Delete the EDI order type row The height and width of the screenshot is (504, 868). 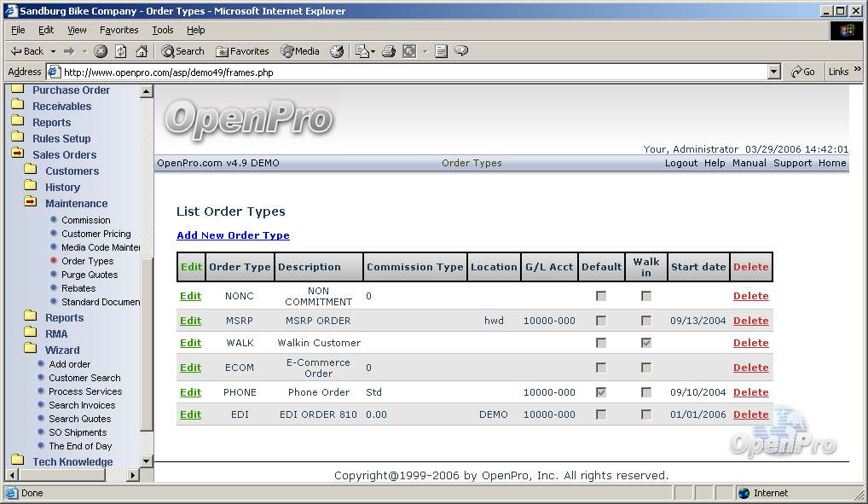pyautogui.click(x=750, y=414)
